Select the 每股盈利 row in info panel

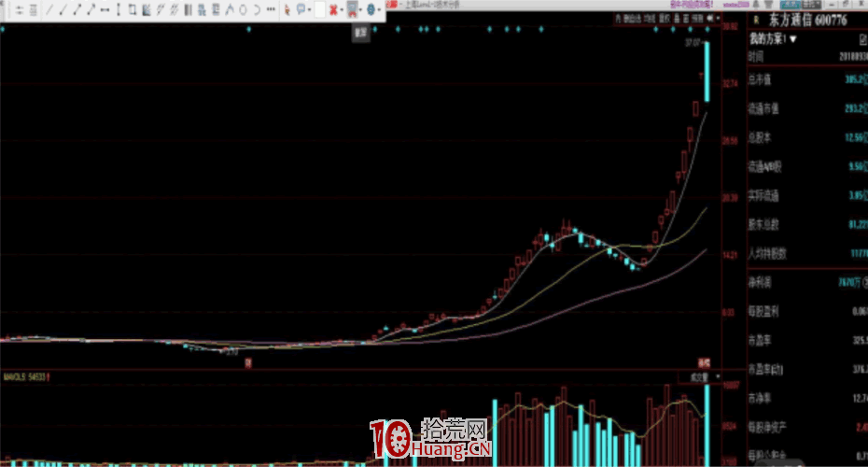coord(807,311)
